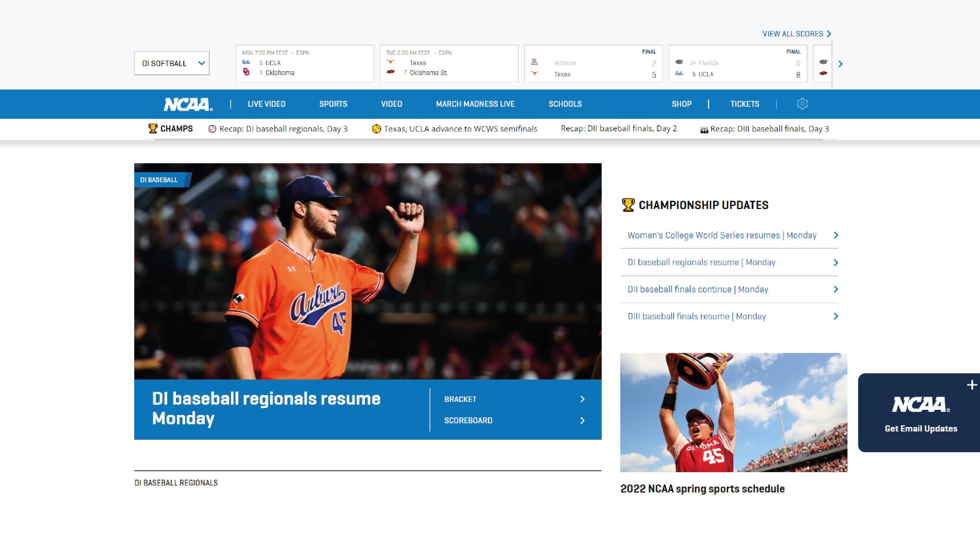Open settings via the gear icon
The width and height of the screenshot is (980, 551).
(802, 103)
